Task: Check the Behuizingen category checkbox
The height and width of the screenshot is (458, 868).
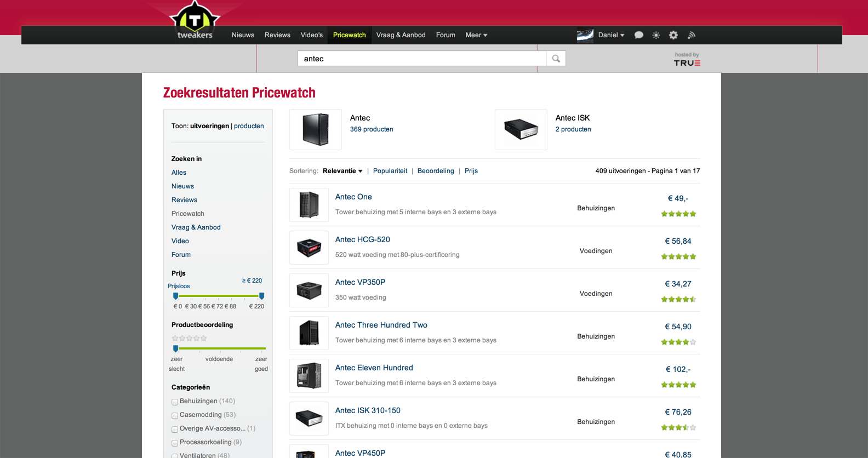Action: tap(175, 402)
